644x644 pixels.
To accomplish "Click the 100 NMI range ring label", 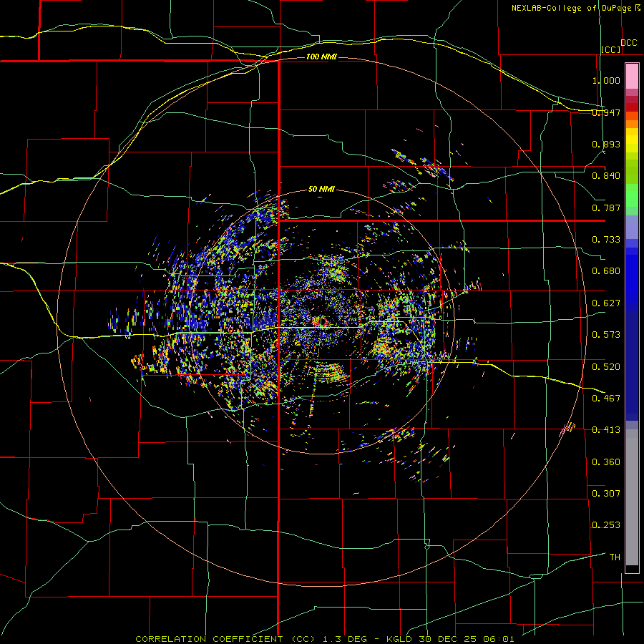I will click(x=321, y=57).
